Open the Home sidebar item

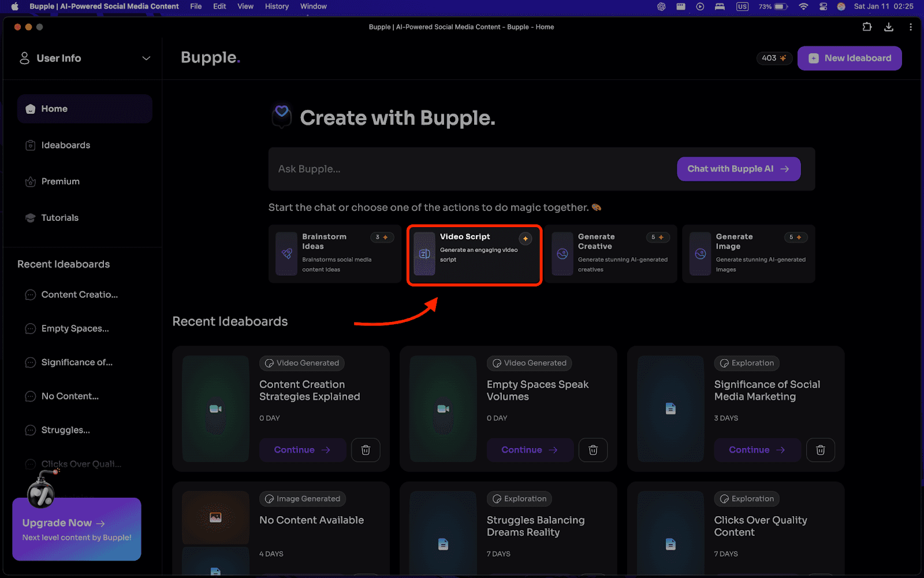pyautogui.click(x=84, y=109)
